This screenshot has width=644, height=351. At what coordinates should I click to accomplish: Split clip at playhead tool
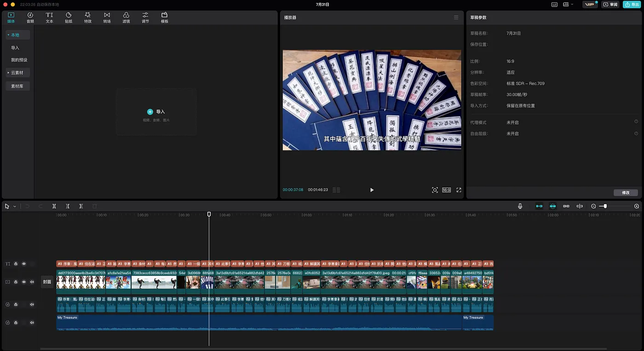54,207
